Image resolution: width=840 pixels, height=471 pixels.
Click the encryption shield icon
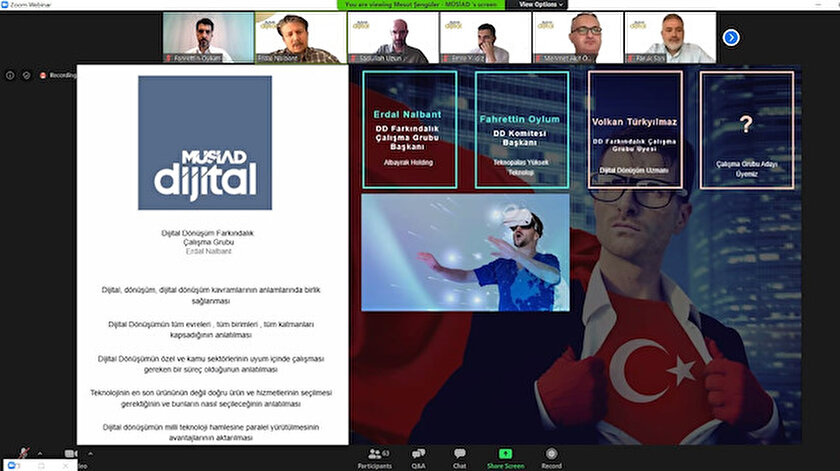(26, 76)
